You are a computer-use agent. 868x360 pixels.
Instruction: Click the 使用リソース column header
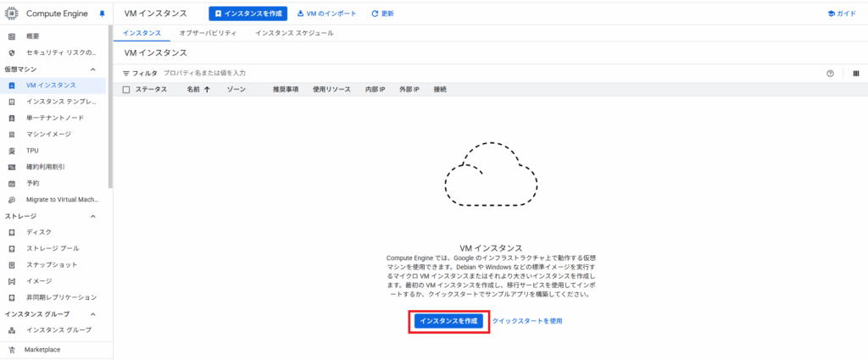(x=331, y=90)
